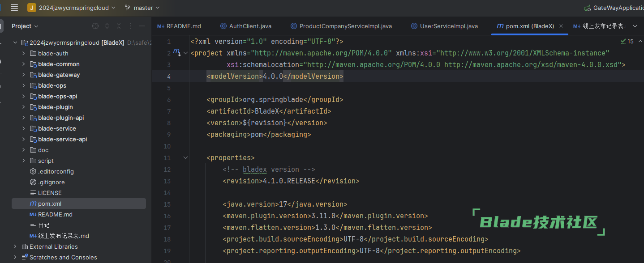
Task: Open the main hamburger menu
Action: tap(14, 8)
